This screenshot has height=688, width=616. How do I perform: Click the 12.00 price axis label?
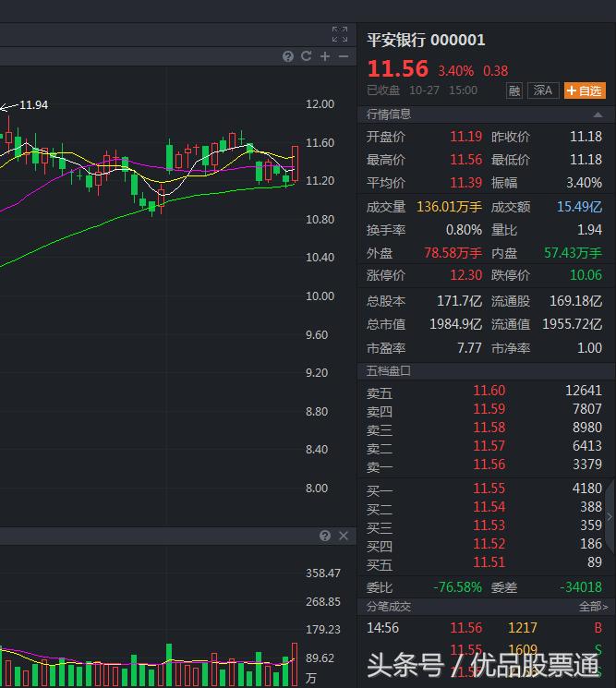click(x=320, y=104)
